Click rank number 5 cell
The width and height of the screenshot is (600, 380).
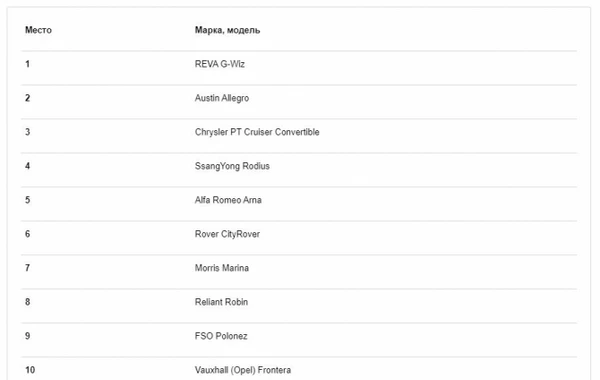(28, 200)
